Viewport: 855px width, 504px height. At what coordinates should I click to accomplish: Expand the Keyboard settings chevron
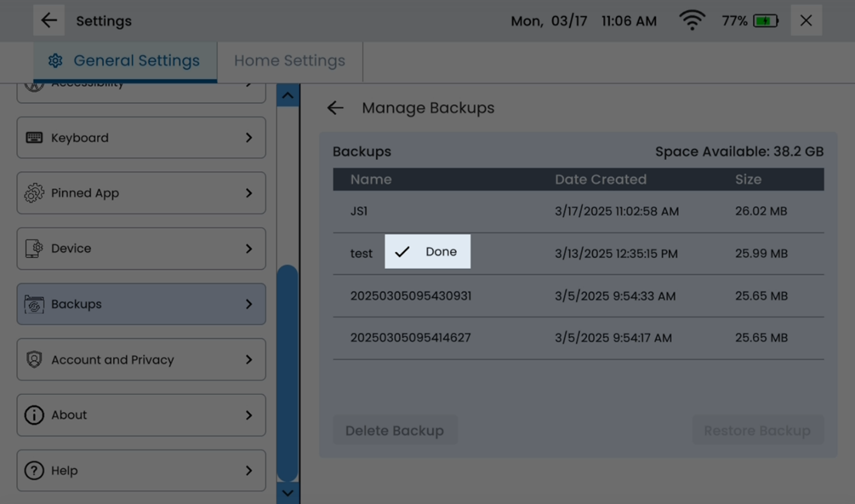pyautogui.click(x=249, y=138)
